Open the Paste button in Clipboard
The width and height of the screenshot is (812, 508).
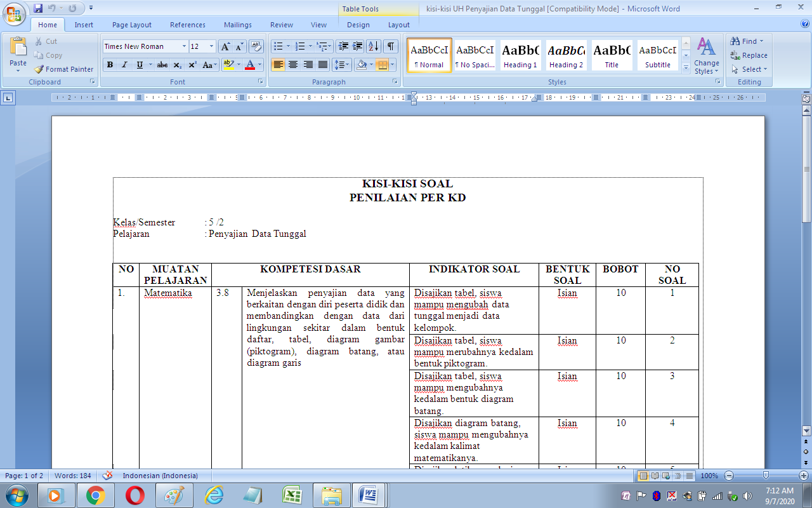pyautogui.click(x=18, y=54)
